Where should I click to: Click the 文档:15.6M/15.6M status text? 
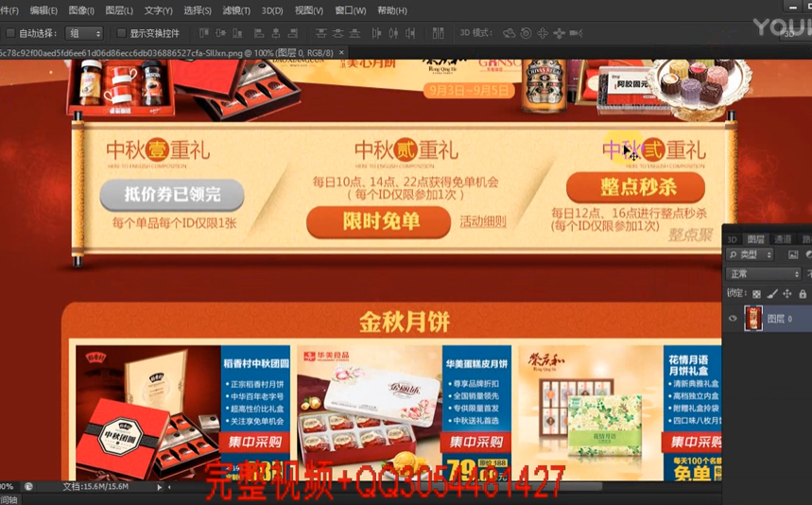pos(95,487)
